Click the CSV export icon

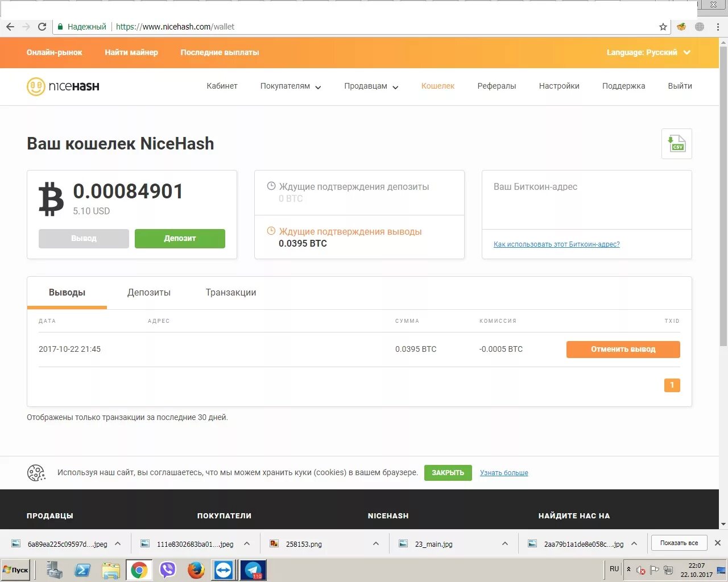coord(677,144)
